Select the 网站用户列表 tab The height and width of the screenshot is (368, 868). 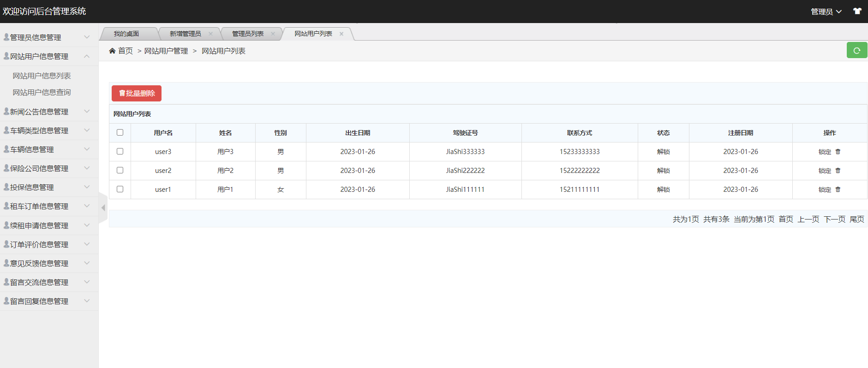[x=313, y=34]
